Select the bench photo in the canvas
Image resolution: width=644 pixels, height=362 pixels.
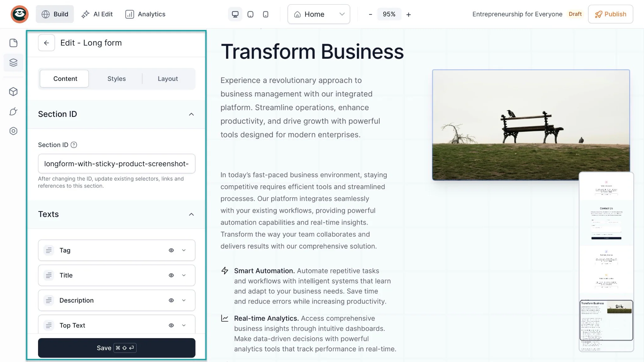(531, 125)
